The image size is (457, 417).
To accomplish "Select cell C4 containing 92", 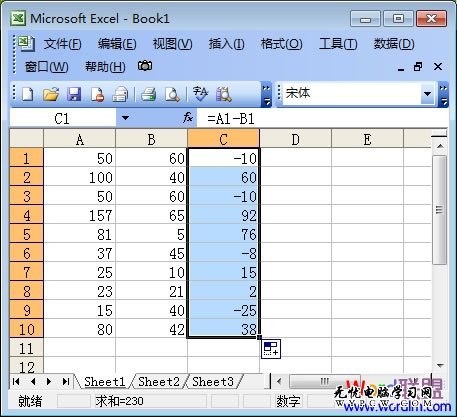I will pos(223,215).
